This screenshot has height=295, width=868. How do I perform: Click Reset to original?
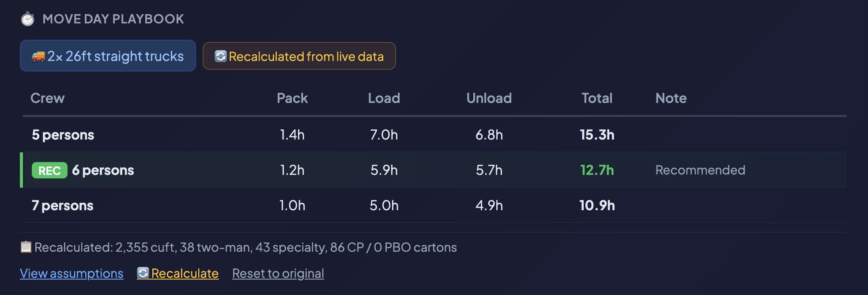pyautogui.click(x=278, y=273)
